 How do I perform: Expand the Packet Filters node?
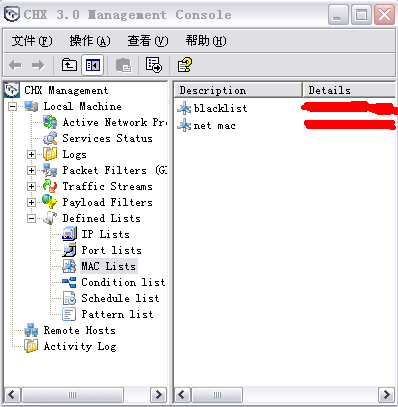point(31,170)
